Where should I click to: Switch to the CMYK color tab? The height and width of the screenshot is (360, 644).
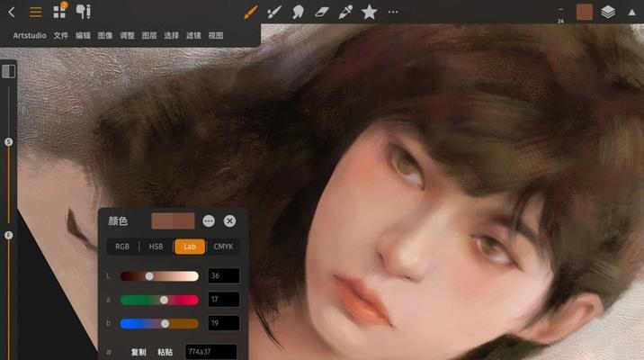[223, 247]
